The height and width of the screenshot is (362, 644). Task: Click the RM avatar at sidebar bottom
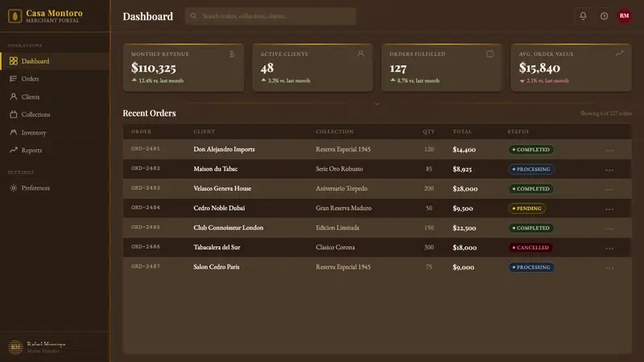(x=15, y=348)
